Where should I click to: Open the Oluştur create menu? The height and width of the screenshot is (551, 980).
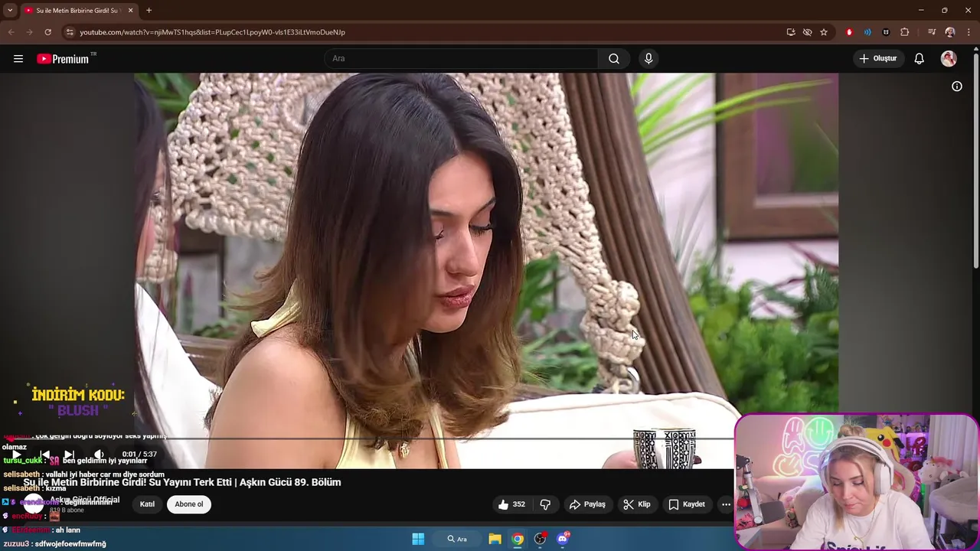point(878,59)
